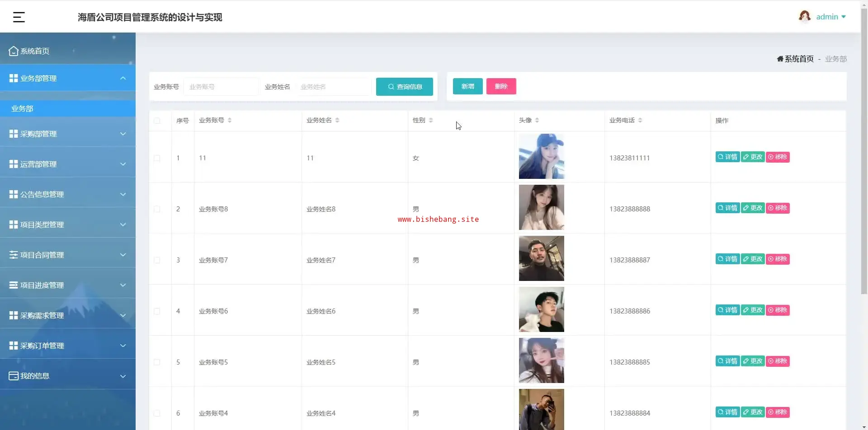Collapse the 业务部管理 sidebar section
Image resolution: width=868 pixels, height=430 pixels.
[68, 78]
